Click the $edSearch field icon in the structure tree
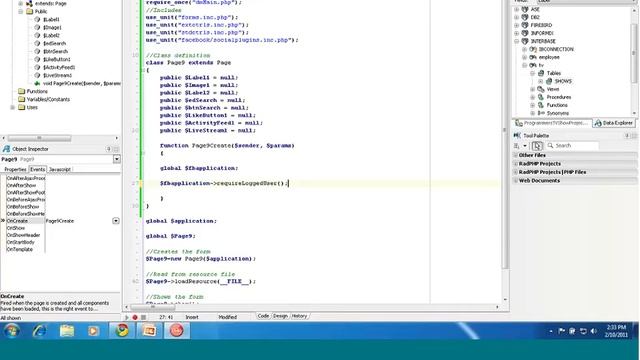The image size is (640, 360). [37, 43]
